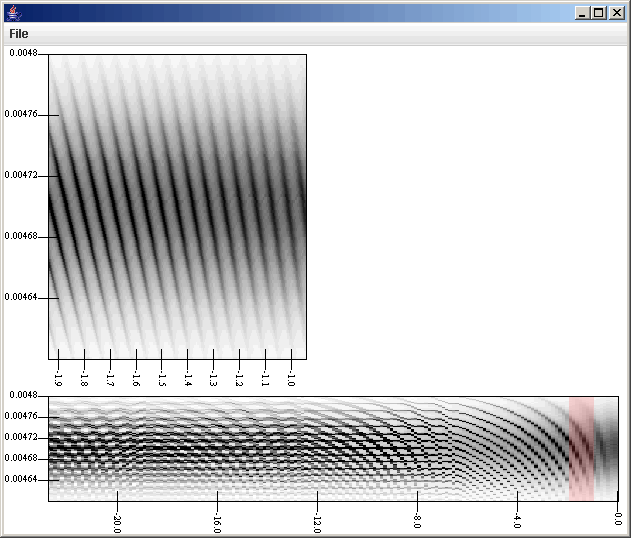Click the -1.5 tick label of the upper plot
Screen dimensions: 631x538
tap(161, 379)
